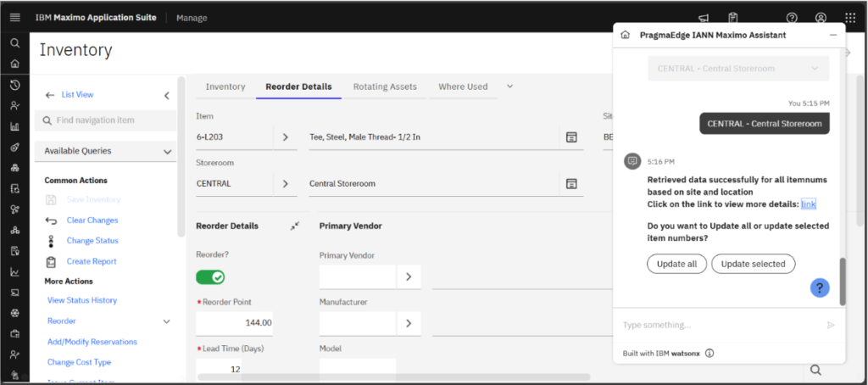Open Central Storeroom long description icon
The height and width of the screenshot is (385, 868).
pos(571,183)
